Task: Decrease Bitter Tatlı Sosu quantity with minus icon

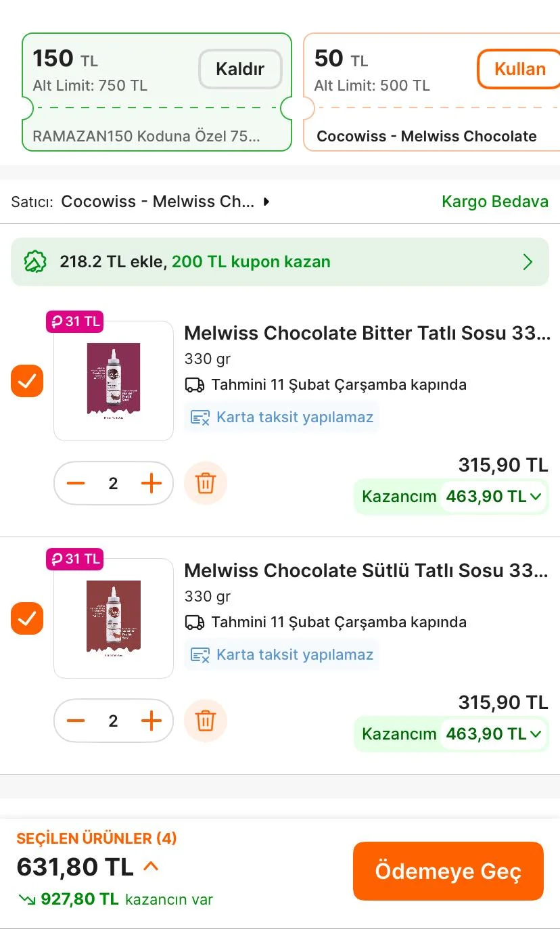Action: click(76, 483)
